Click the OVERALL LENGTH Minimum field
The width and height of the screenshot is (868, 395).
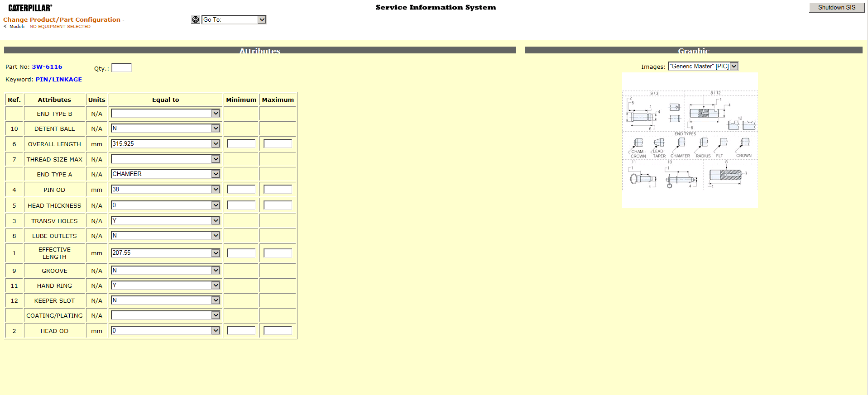coord(241,143)
